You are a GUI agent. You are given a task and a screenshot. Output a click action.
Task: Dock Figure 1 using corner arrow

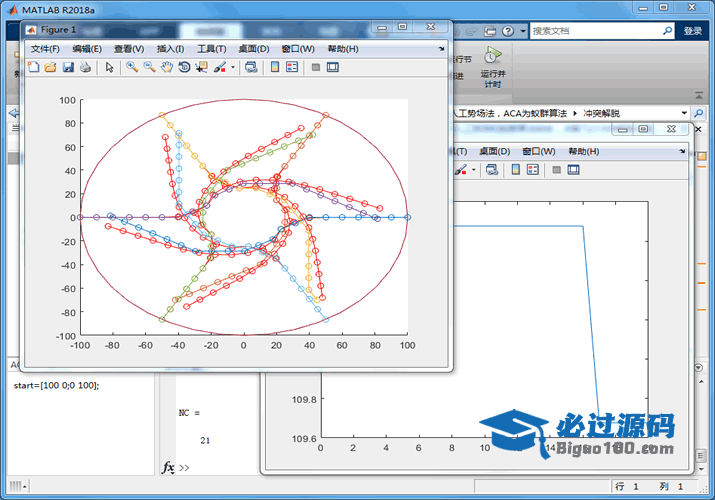441,49
